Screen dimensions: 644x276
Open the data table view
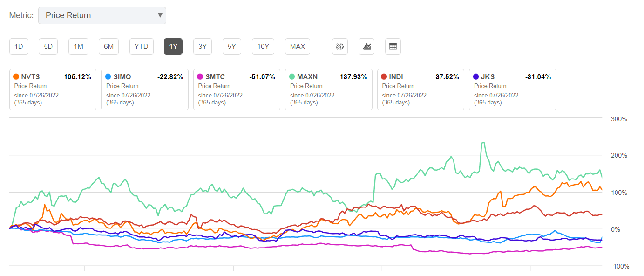[x=393, y=46]
